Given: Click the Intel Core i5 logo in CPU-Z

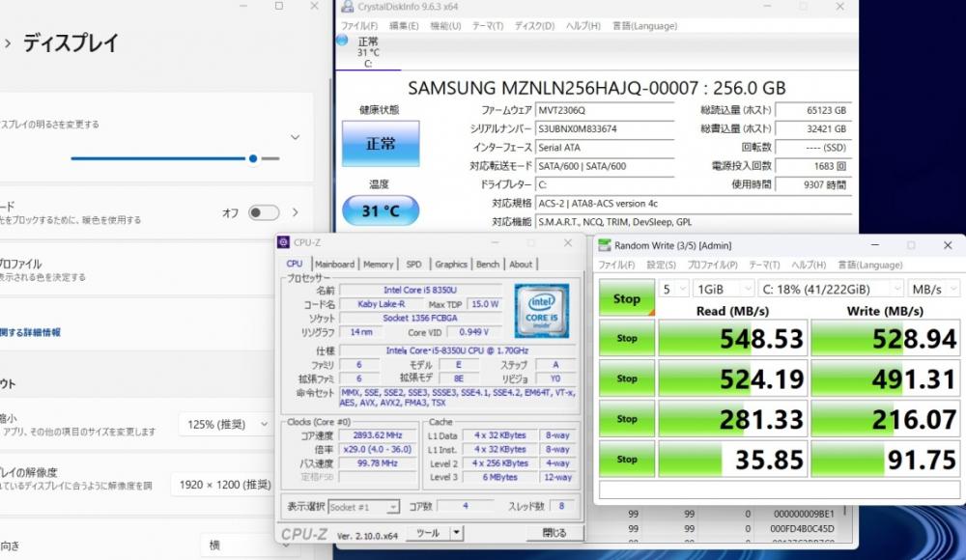Looking at the screenshot, I should [x=542, y=311].
